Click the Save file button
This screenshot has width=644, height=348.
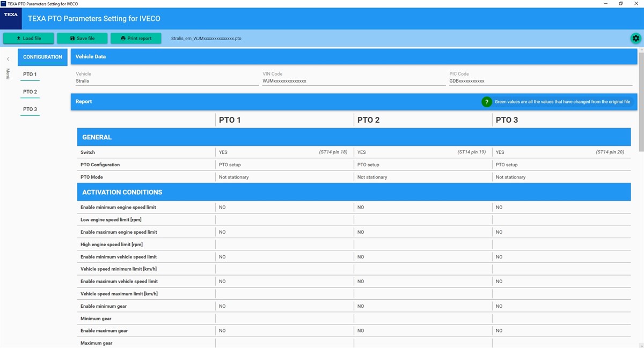[x=82, y=39]
